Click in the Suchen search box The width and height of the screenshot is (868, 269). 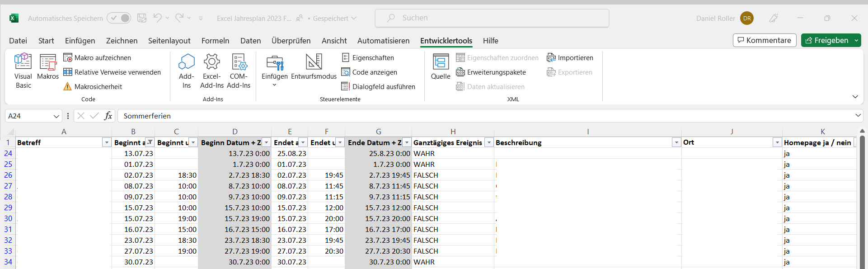[492, 18]
